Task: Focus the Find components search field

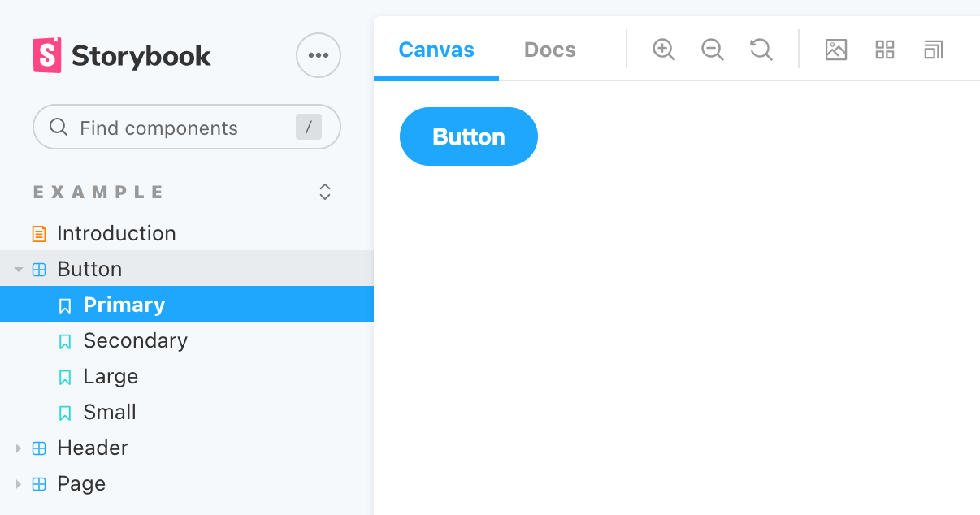Action: 187,128
